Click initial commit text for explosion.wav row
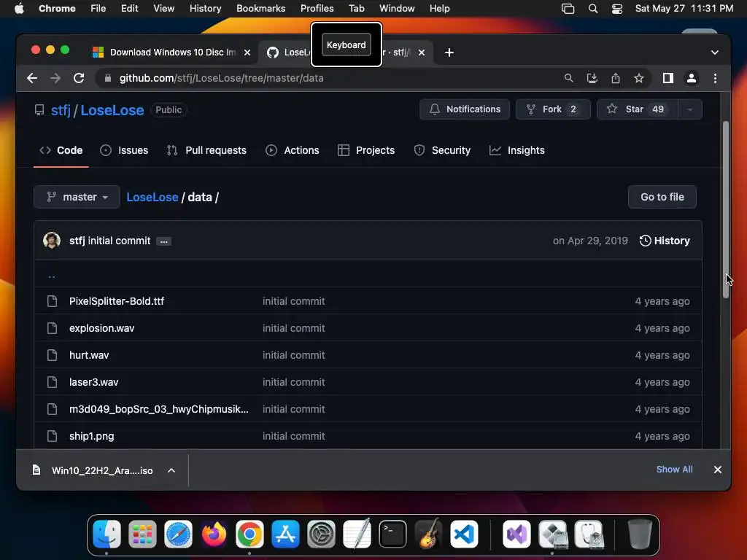Image resolution: width=747 pixels, height=560 pixels. pyautogui.click(x=293, y=329)
